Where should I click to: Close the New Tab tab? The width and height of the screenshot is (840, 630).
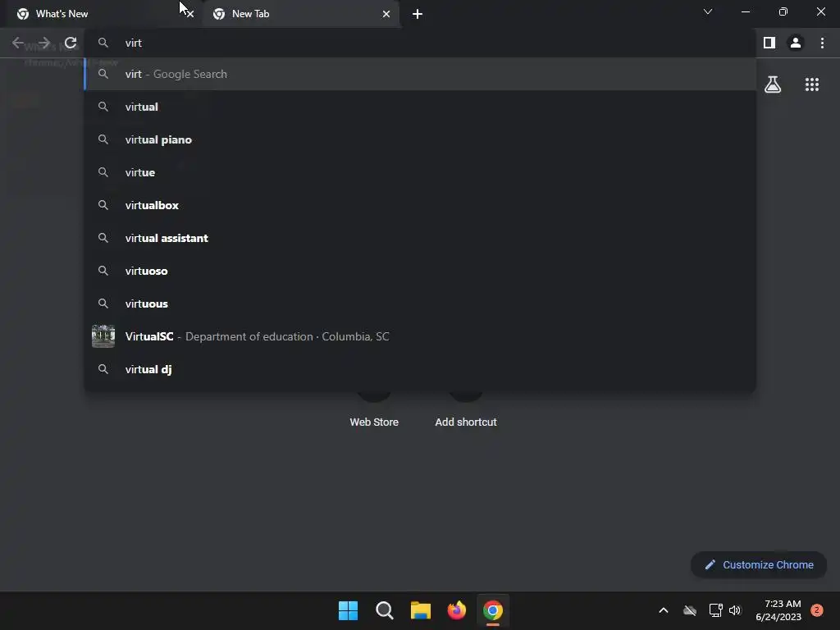[386, 14]
